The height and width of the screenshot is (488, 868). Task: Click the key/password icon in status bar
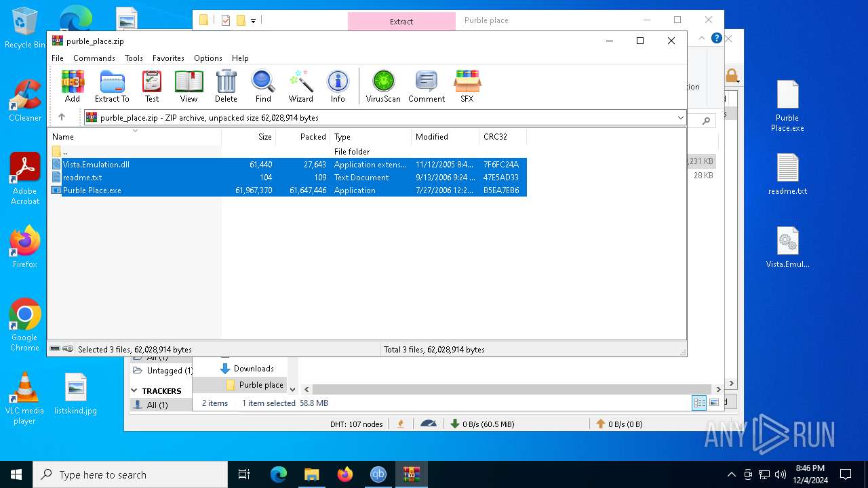[68, 349]
